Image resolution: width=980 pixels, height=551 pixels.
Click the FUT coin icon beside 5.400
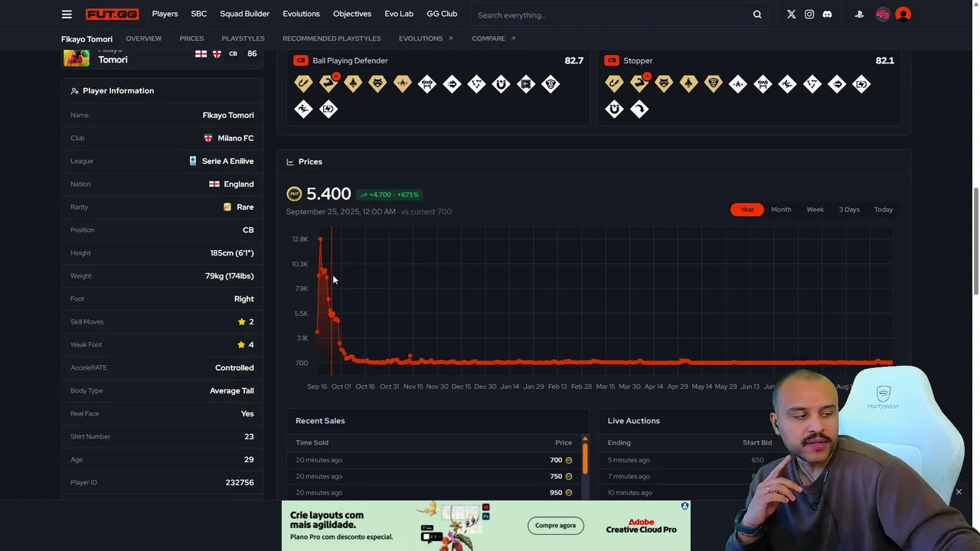coord(294,194)
